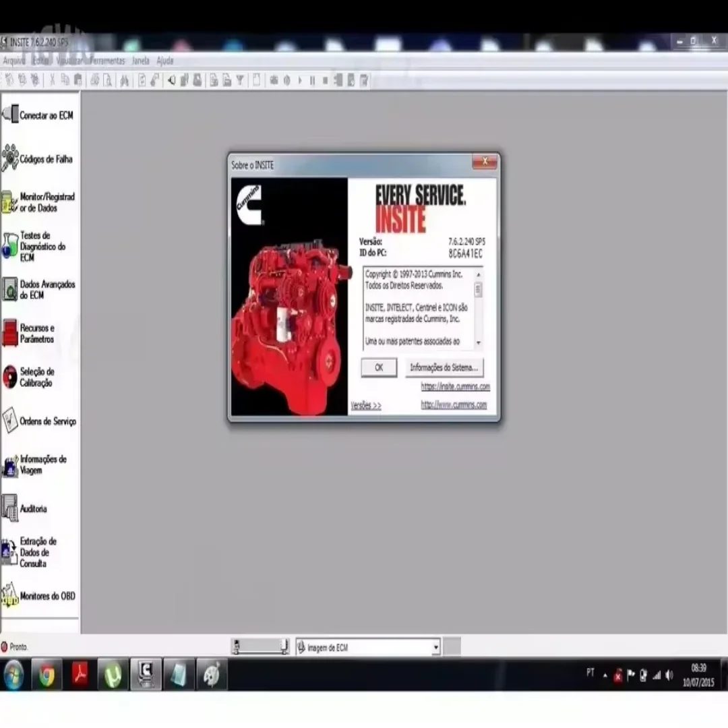Select Conectar ao ECM in the sidebar

(x=39, y=115)
